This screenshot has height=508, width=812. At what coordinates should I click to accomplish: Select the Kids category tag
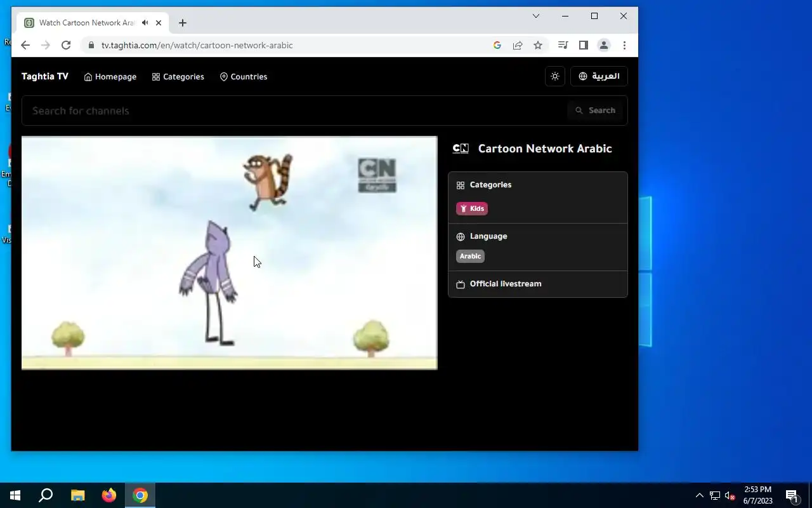tap(472, 208)
